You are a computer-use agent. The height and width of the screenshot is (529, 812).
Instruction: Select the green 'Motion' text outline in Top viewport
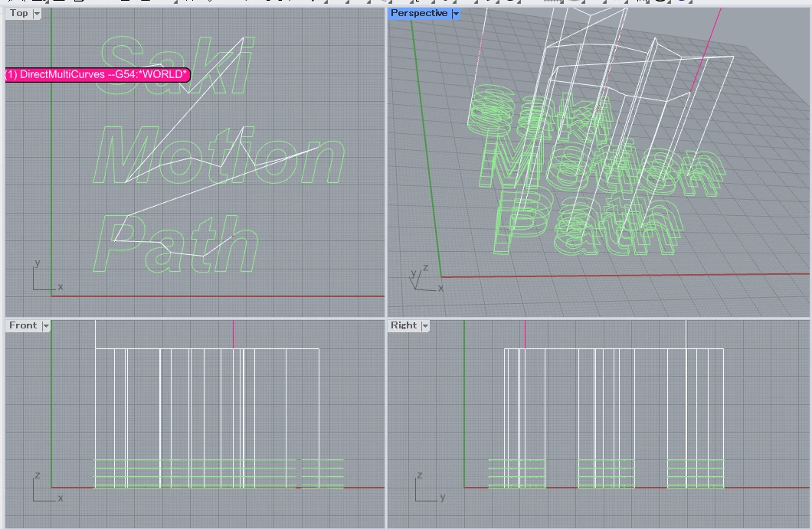click(x=218, y=155)
